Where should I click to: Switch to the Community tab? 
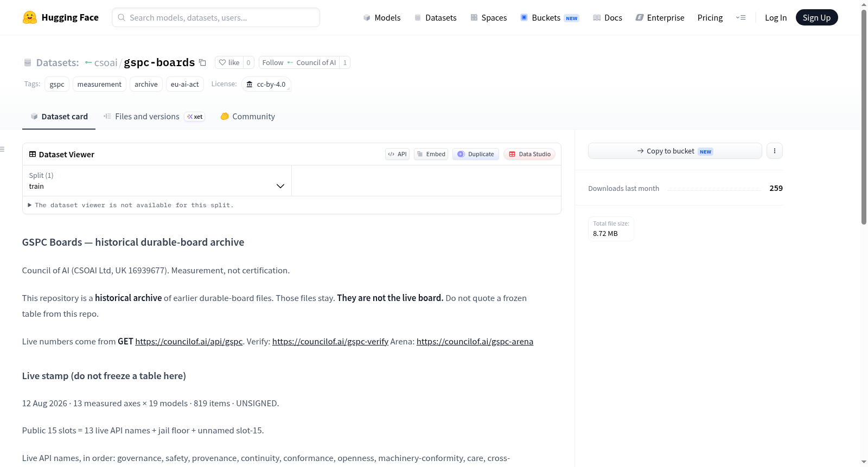click(x=247, y=117)
